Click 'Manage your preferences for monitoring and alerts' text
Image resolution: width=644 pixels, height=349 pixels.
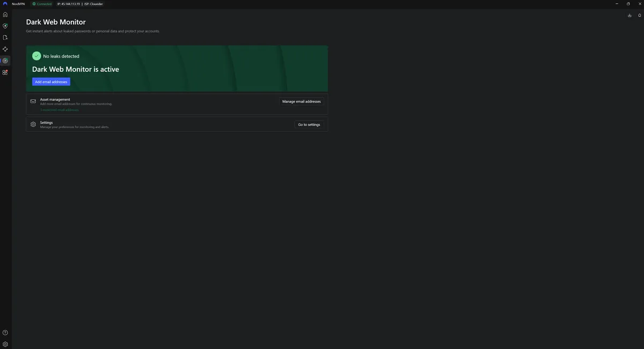pyautogui.click(x=75, y=127)
